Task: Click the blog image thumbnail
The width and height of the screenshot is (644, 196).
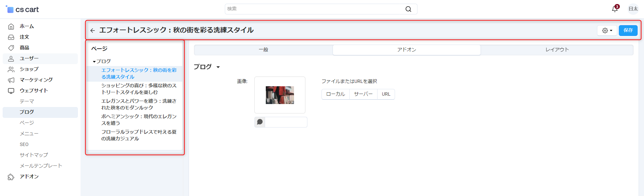Action: pyautogui.click(x=280, y=95)
